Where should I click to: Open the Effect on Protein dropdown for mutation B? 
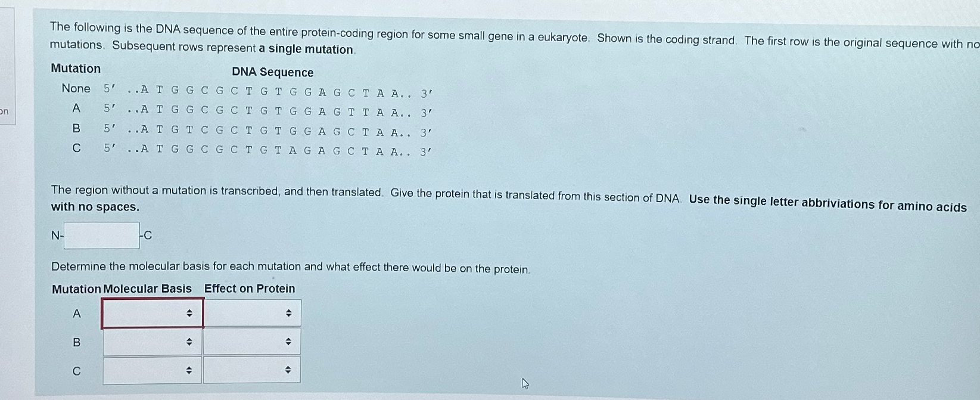(x=251, y=341)
